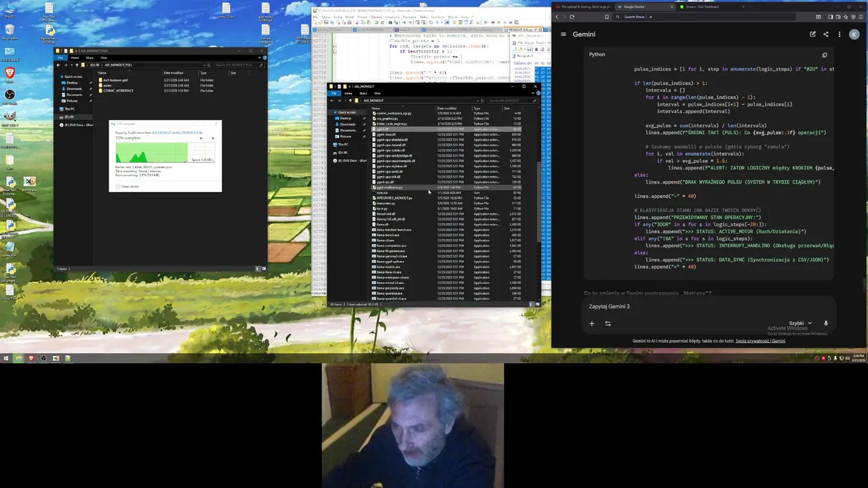The image size is (868, 488).
Task: Open Share tab in AGI_MONOLIT_FULL window
Action: point(90,58)
